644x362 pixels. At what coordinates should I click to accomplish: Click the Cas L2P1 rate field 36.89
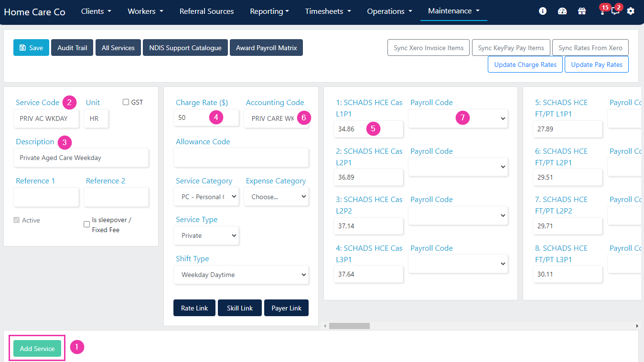[368, 177]
